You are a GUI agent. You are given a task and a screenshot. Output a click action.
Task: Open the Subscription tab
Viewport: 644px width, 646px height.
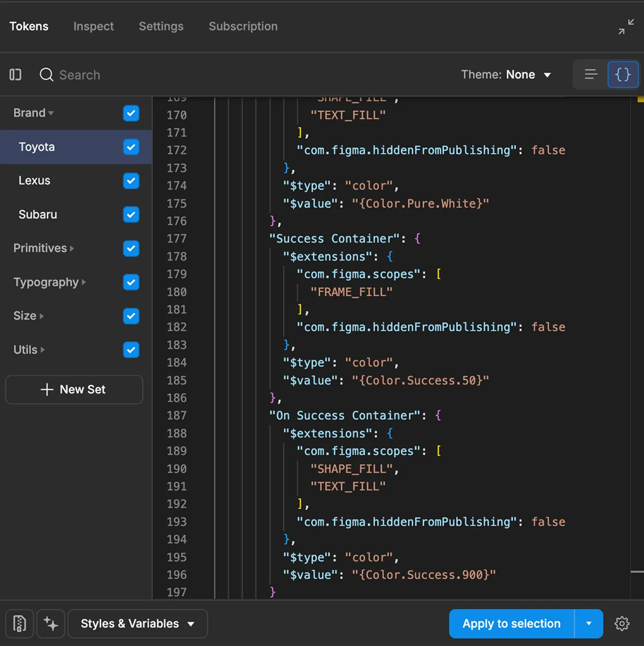[243, 26]
